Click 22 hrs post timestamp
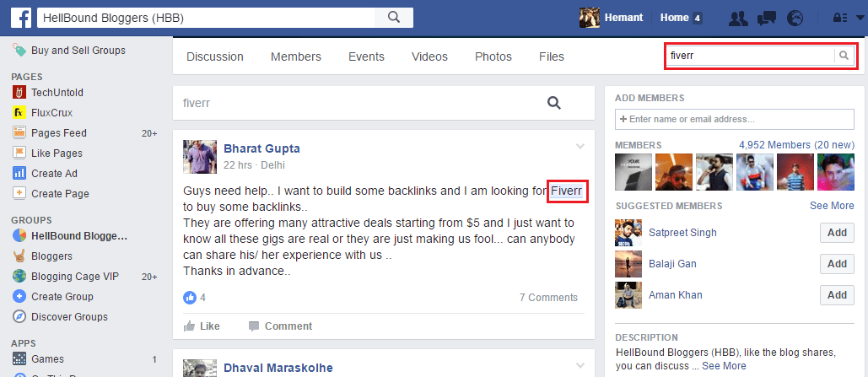The width and height of the screenshot is (868, 377). point(238,165)
